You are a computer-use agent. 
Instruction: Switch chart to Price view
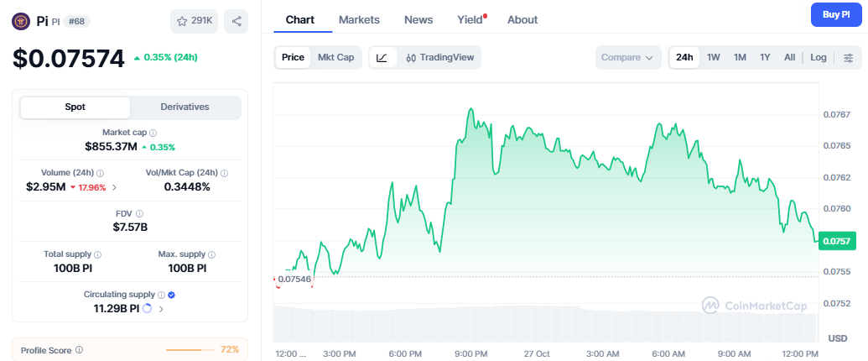(293, 58)
